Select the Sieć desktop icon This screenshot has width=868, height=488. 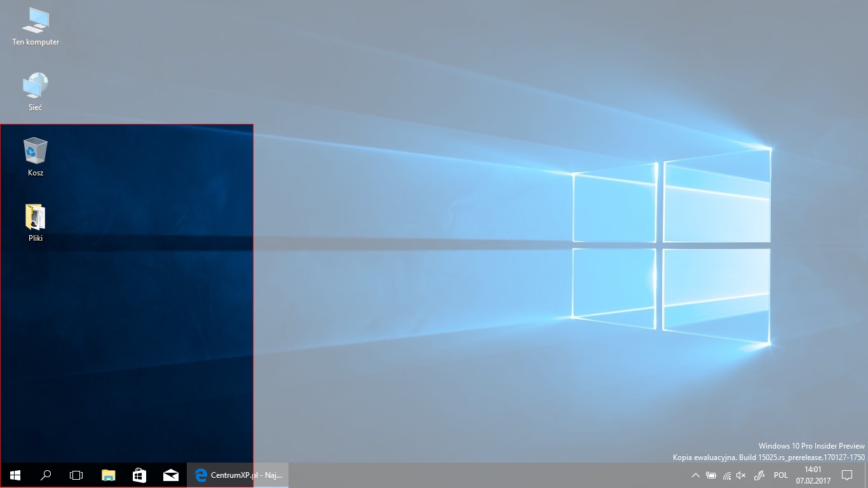click(36, 92)
